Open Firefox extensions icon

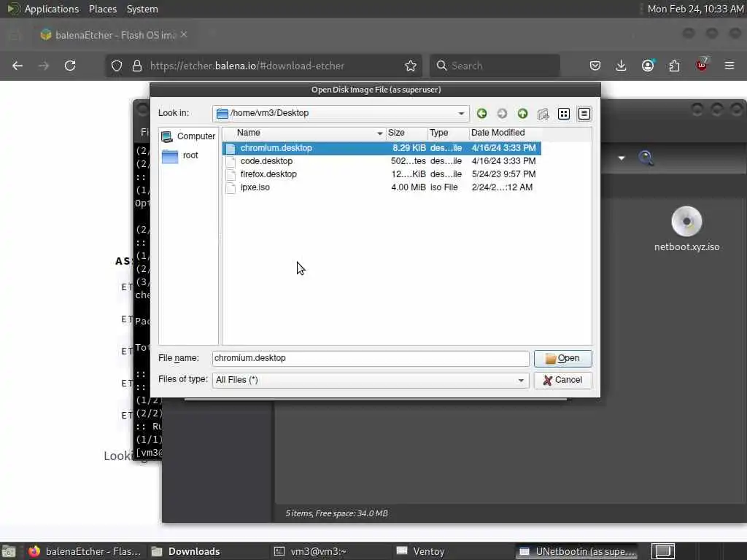675,66
